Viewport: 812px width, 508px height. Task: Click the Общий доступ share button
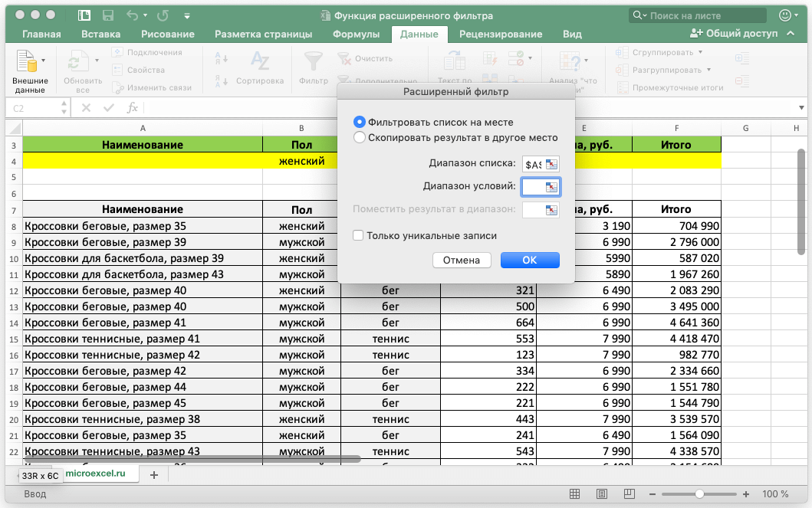[x=734, y=33]
